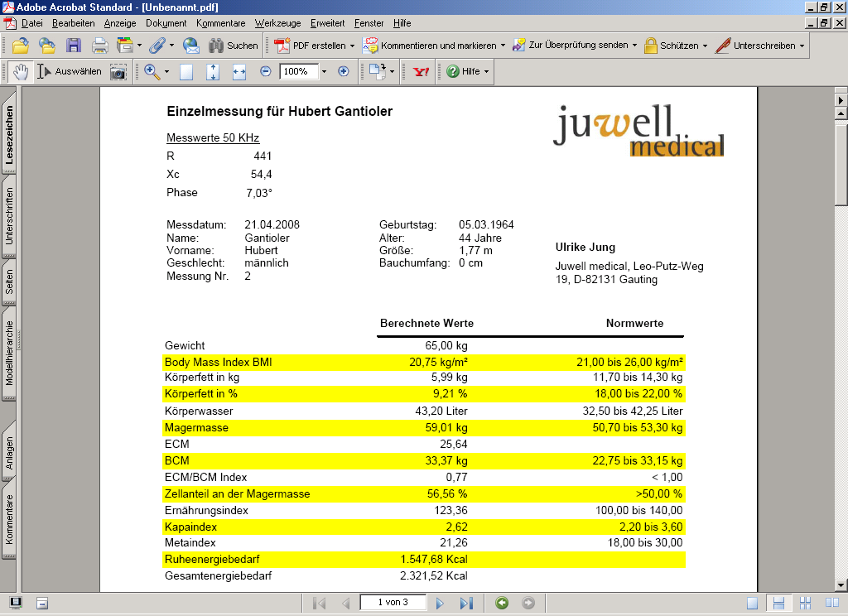
Task: Click the organizer icon
Action: coord(125,46)
